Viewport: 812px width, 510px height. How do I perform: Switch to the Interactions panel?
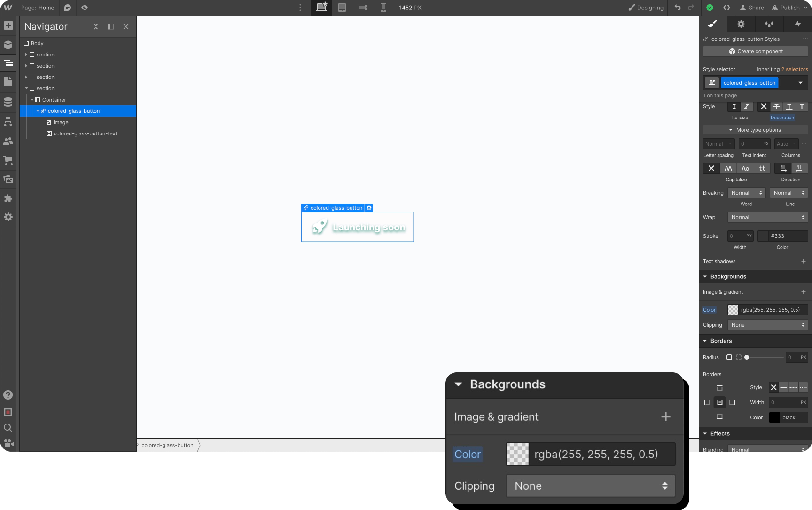tap(798, 24)
